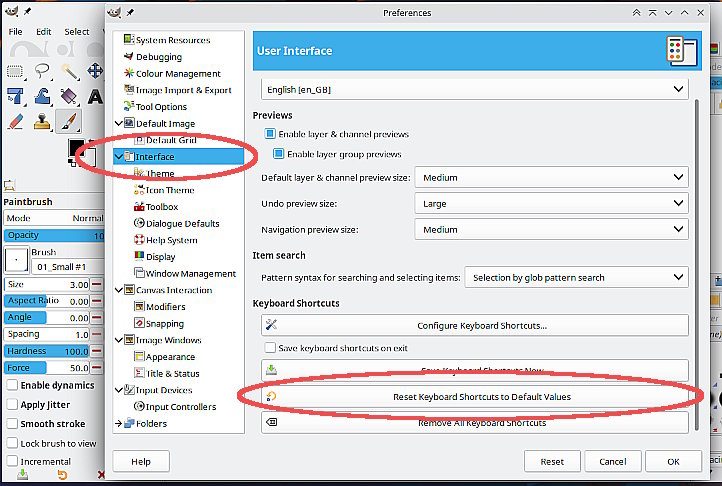Click Configure Keyboard Shortcuts button

[475, 325]
